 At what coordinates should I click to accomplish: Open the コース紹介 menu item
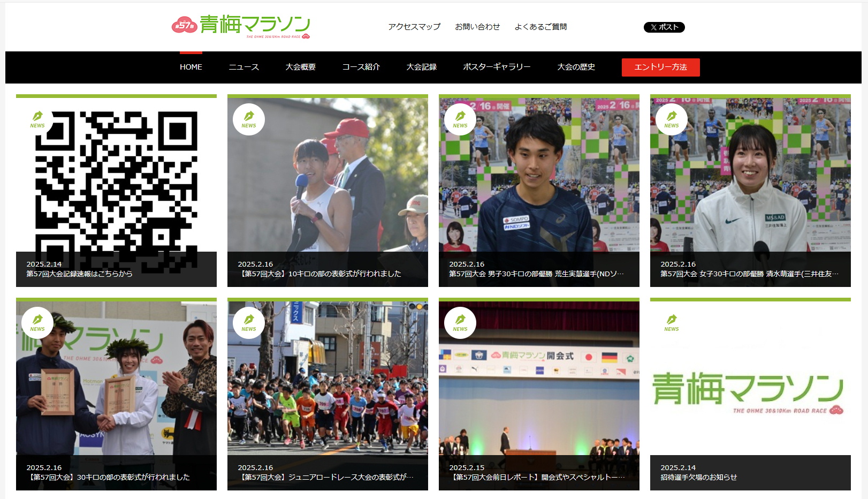[x=361, y=67]
